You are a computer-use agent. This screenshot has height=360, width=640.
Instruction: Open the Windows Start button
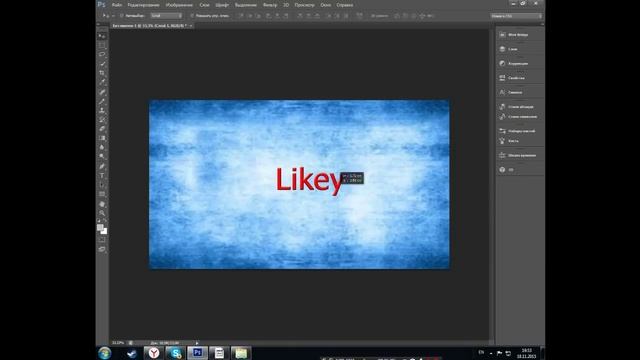pyautogui.click(x=104, y=353)
